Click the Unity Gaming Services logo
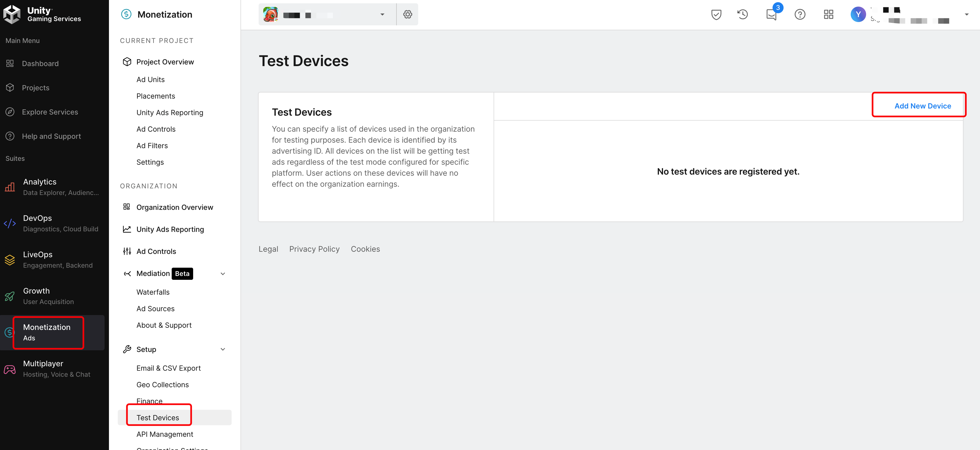Image resolution: width=980 pixels, height=450 pixels. 42,14
